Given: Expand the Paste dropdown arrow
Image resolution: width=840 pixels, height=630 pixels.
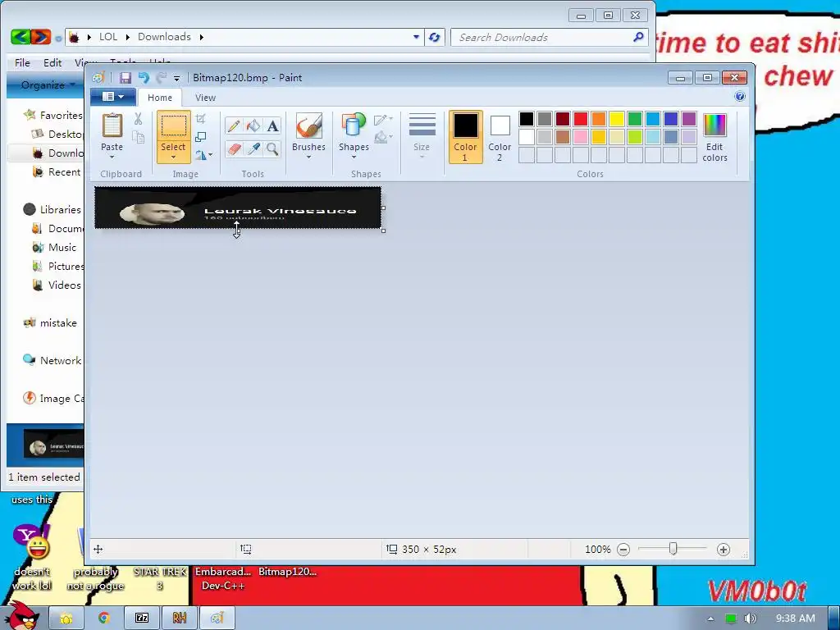Looking at the screenshot, I should 112,157.
